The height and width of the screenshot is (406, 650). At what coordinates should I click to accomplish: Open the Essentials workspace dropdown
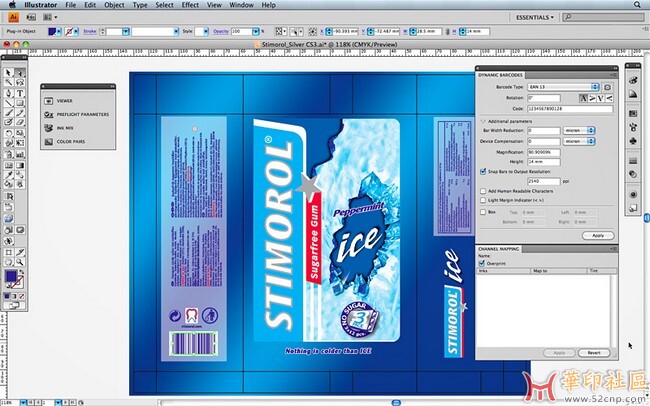[534, 17]
